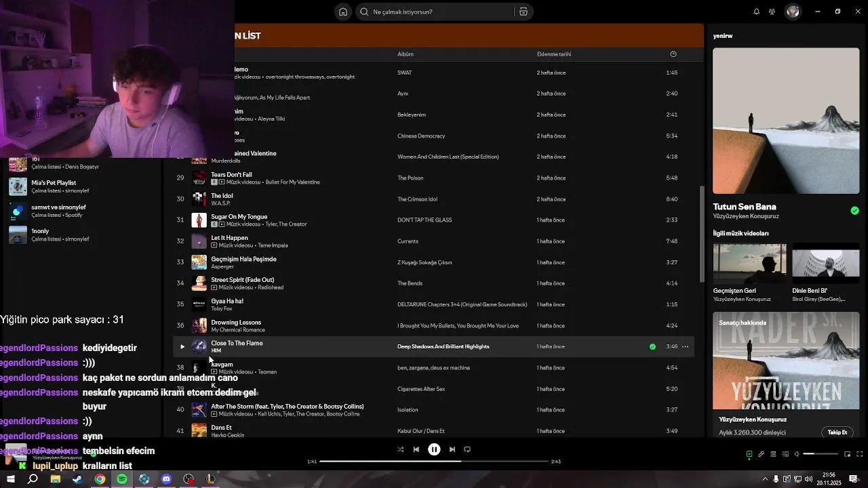
Task: Open the artist link Tame Impala
Action: pyautogui.click(x=273, y=245)
